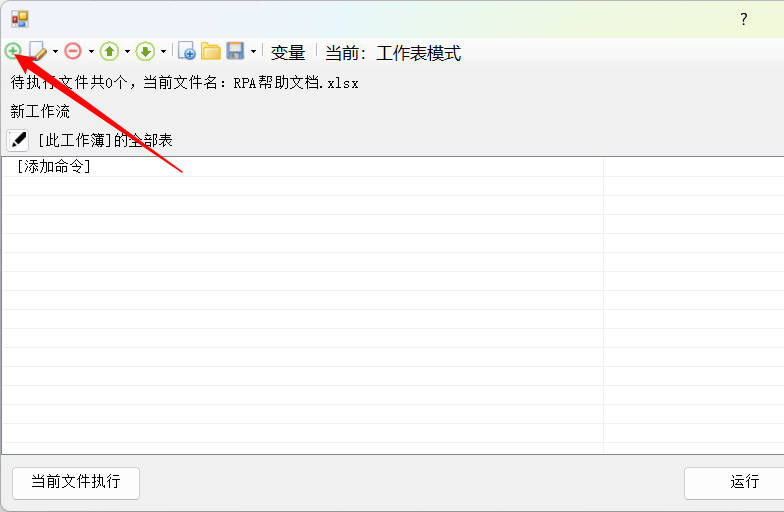Create a new workflow document

(186, 51)
